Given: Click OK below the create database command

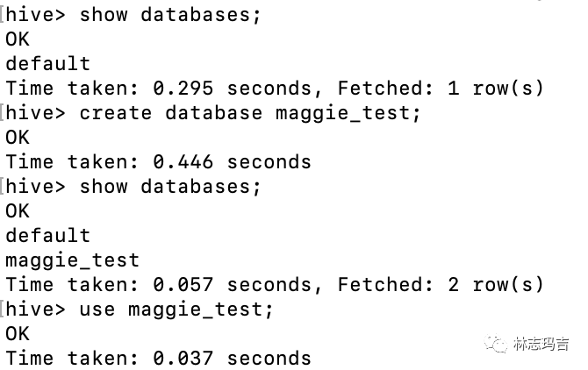Looking at the screenshot, I should (17, 138).
